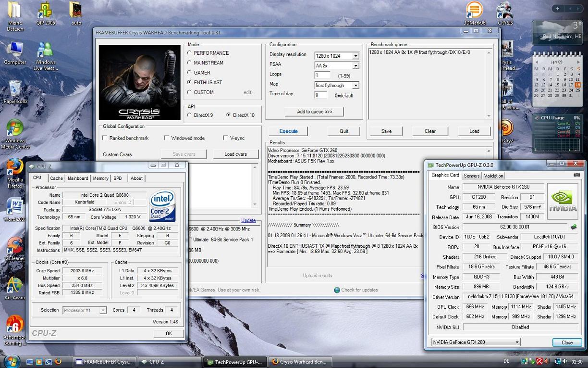588x368 pixels.
Task: Enable the Ranked benchmark checkbox
Action: point(105,138)
